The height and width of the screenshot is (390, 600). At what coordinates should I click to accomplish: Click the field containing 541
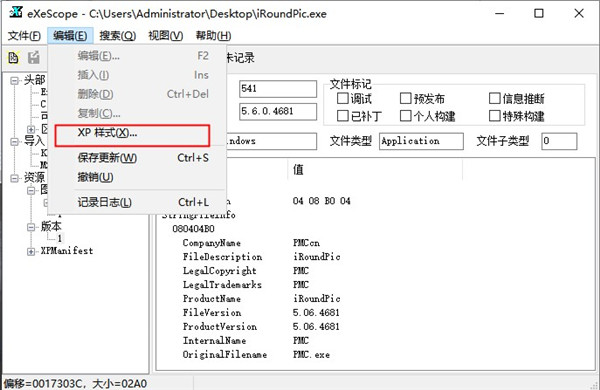pos(278,88)
